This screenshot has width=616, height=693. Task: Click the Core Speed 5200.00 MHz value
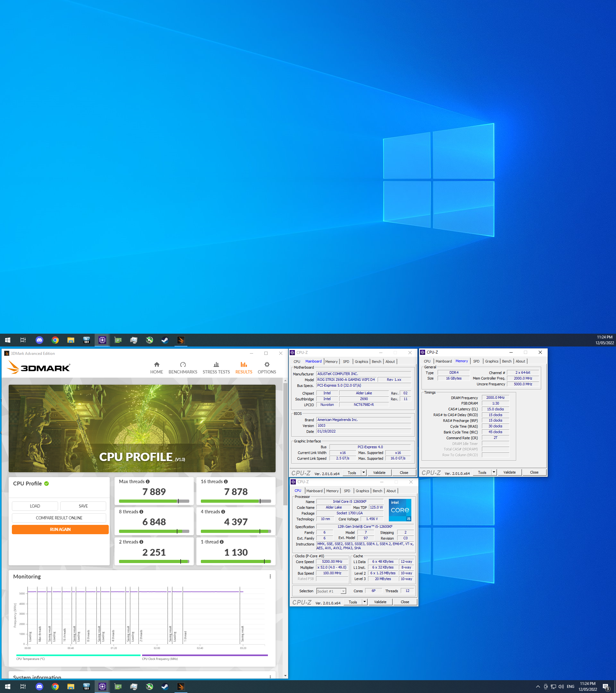click(332, 561)
